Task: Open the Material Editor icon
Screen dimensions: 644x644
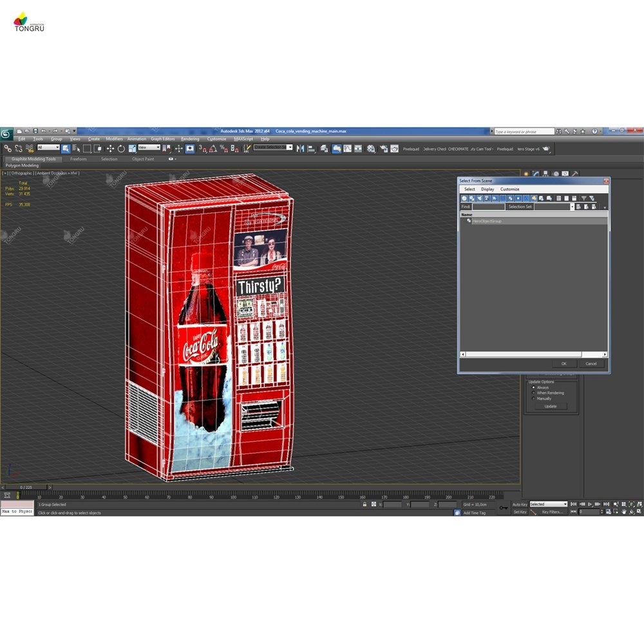Action: (371, 149)
